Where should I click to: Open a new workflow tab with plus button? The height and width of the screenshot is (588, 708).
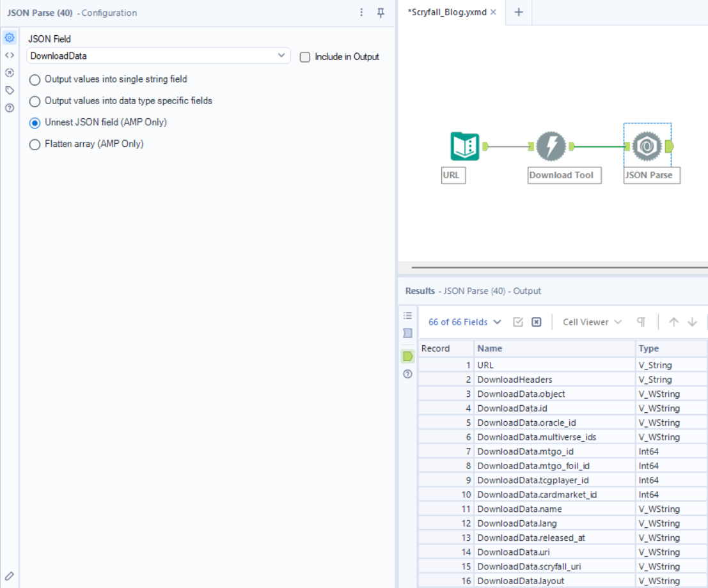point(519,12)
